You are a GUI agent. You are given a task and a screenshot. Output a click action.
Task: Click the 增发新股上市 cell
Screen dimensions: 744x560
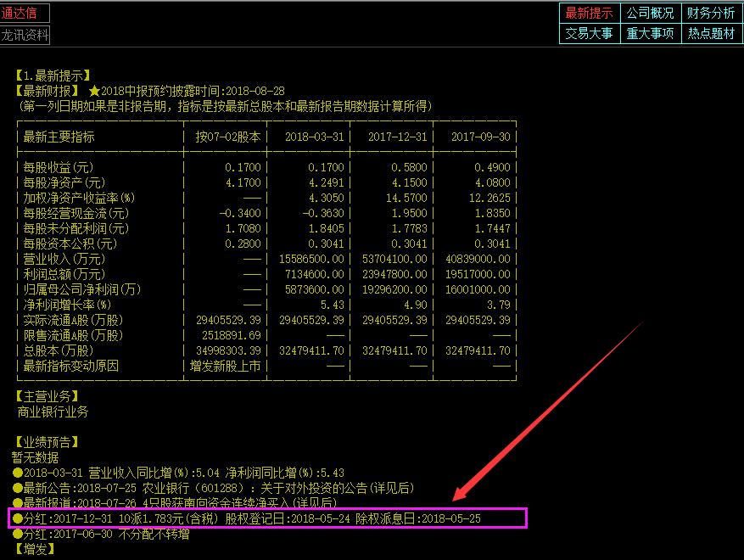(x=226, y=366)
